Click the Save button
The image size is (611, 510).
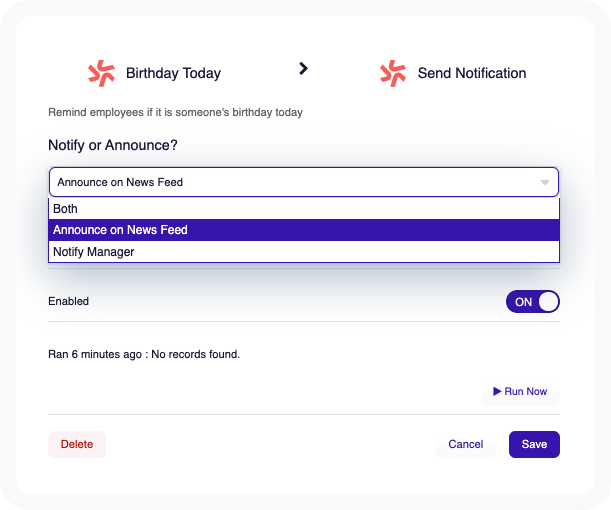point(534,444)
